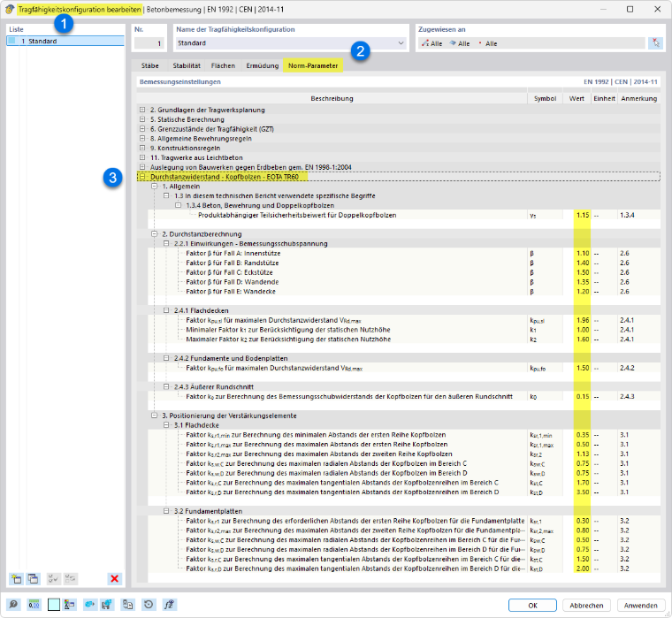Screen dimensions: 672x618
Task: Click the β value 1.10 for Innenstütze
Action: [x=582, y=253]
